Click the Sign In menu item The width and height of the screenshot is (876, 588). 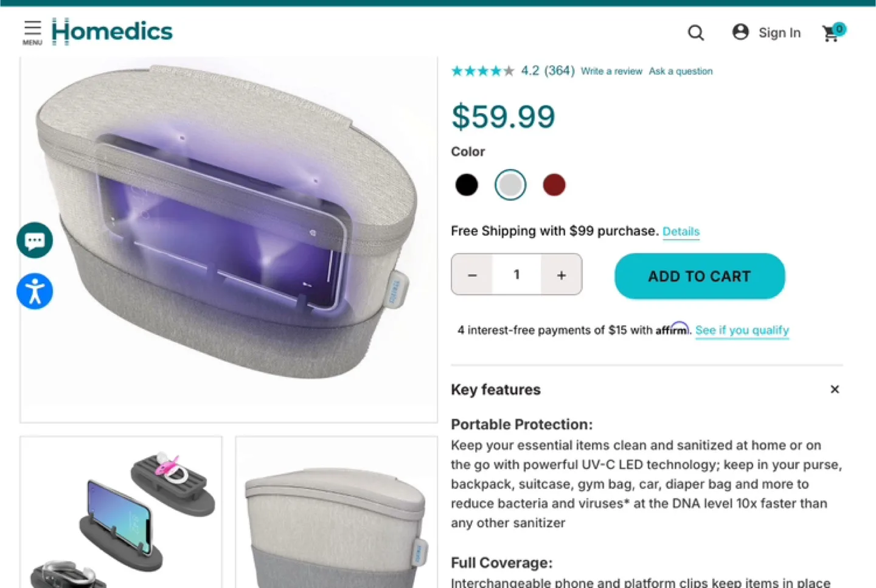click(779, 32)
